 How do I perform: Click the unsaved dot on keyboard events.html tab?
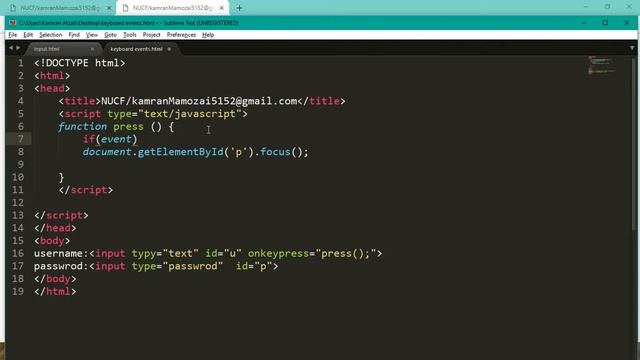tap(169, 49)
